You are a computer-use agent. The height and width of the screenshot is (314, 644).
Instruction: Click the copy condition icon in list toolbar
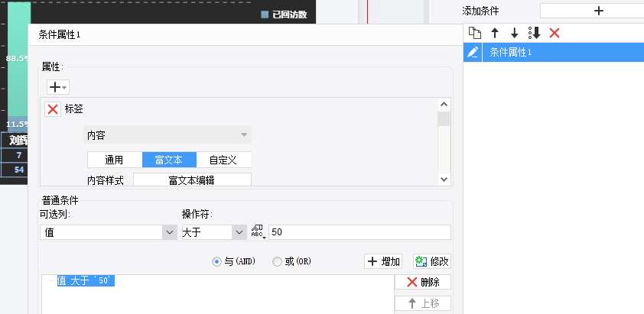point(475,33)
